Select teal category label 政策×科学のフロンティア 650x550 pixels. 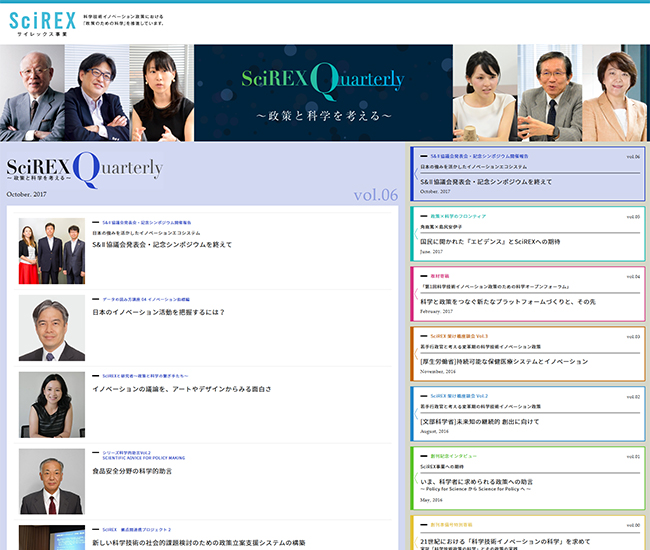tap(458, 216)
